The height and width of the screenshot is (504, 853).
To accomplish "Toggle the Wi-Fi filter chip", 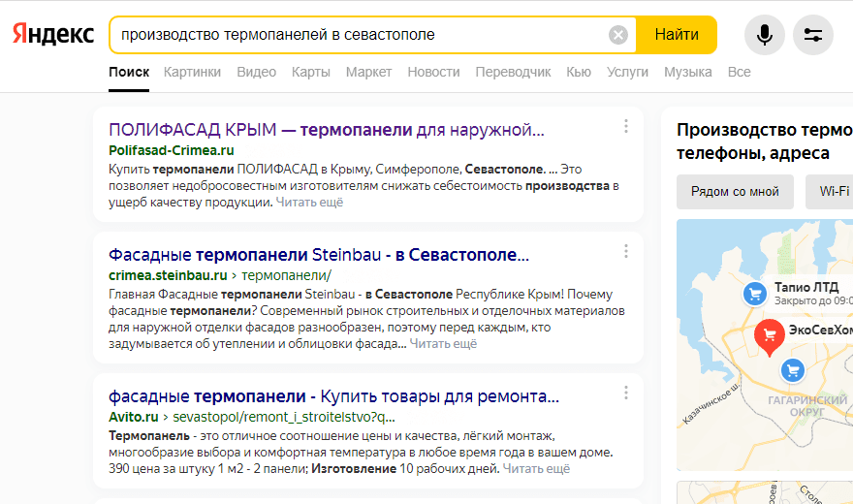I will (834, 192).
